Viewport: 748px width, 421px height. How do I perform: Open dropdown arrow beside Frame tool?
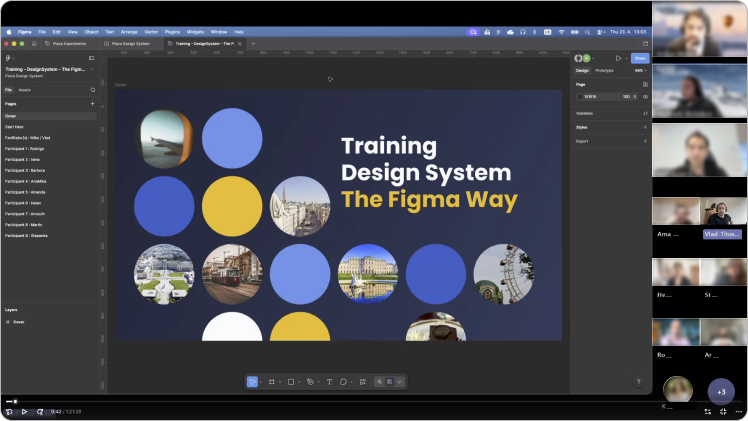click(x=280, y=382)
